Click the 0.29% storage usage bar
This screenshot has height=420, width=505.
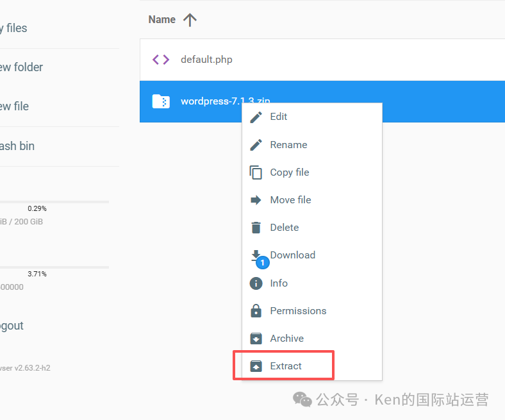point(54,202)
